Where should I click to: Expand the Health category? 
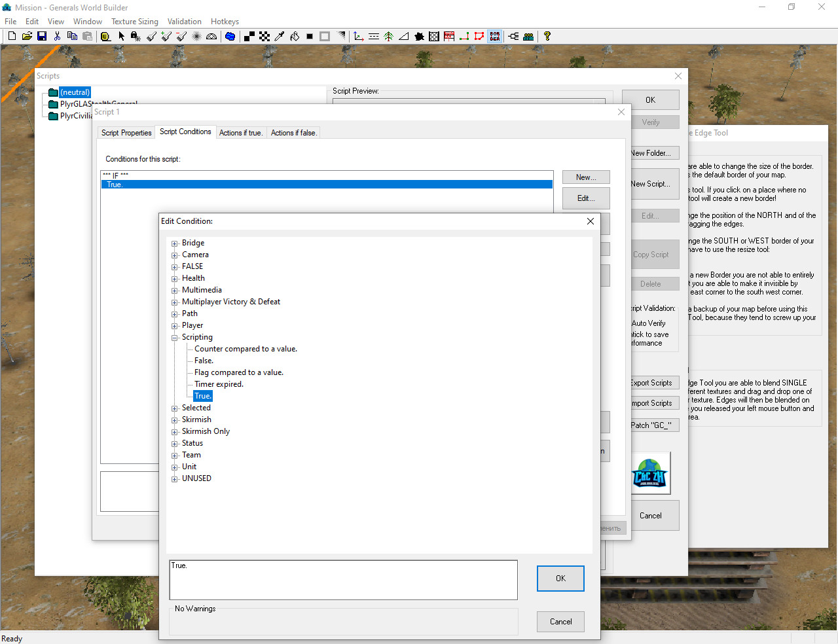tap(175, 279)
